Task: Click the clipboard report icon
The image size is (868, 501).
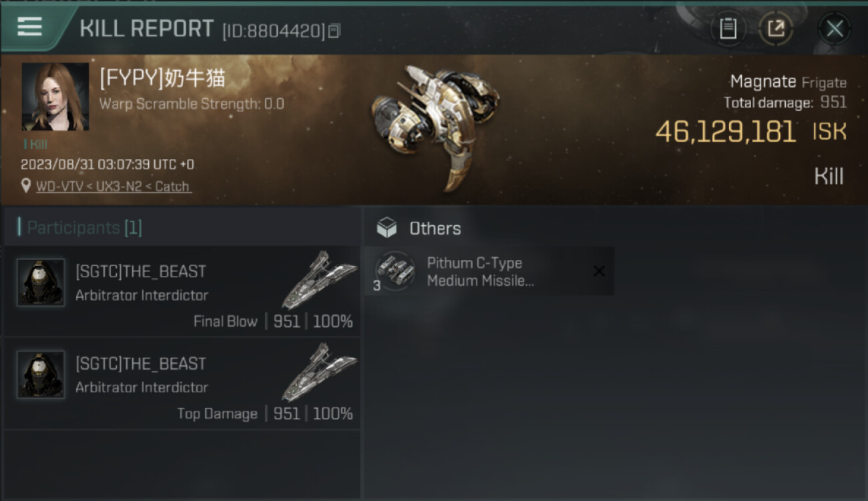Action: pos(728,29)
